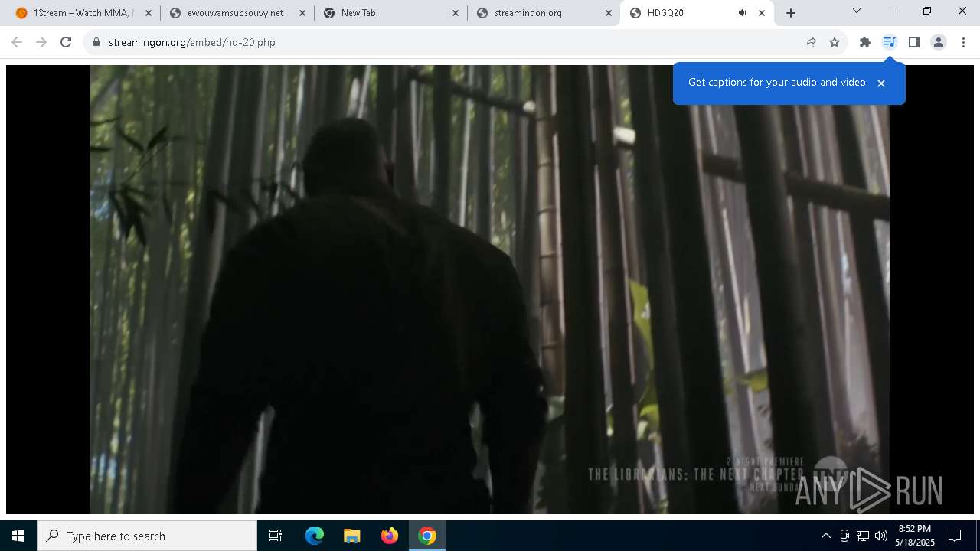Open network settings tray icon
Screen dimensions: 980x551
point(863,536)
